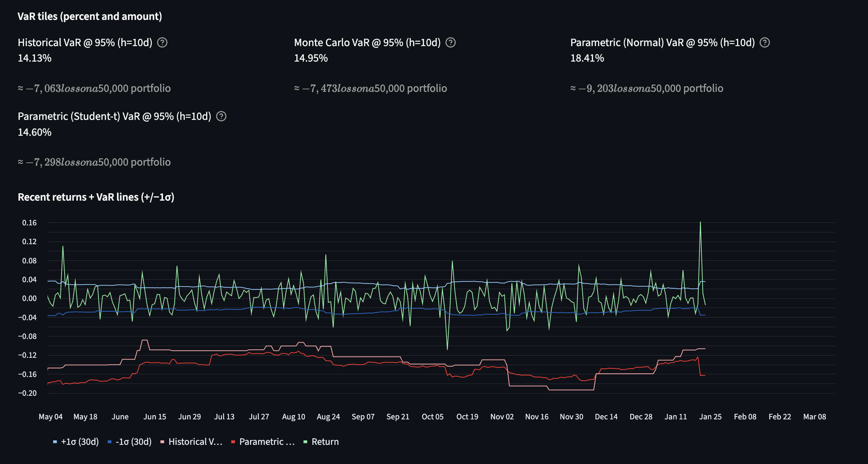Click the Historical VaR 14.13% value

click(35, 58)
